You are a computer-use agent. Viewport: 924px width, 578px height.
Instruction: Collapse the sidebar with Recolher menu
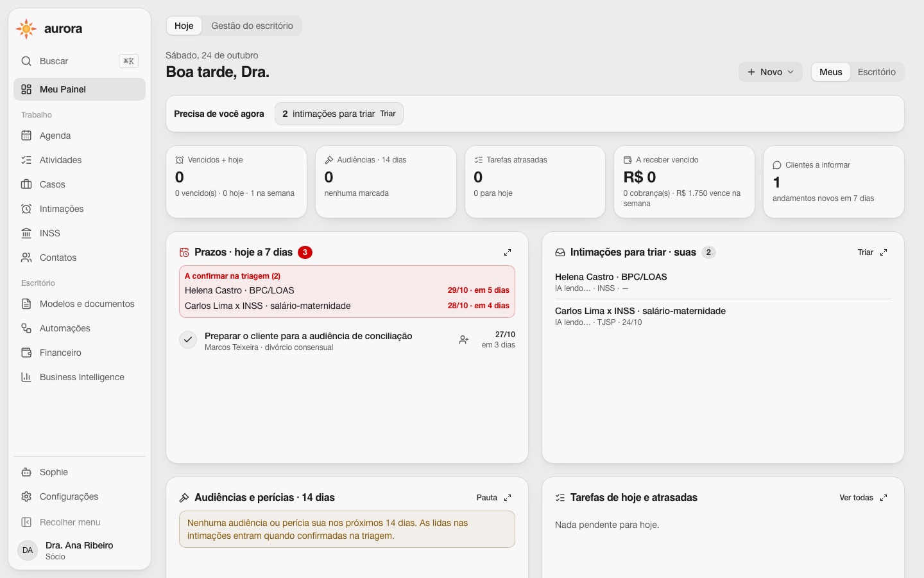coord(80,522)
